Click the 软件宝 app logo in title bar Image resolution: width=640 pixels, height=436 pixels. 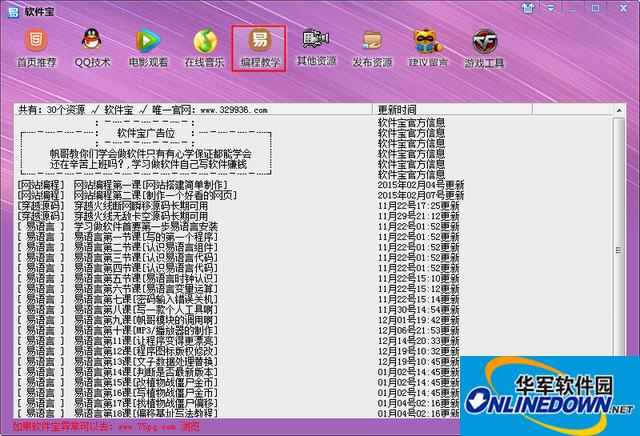pyautogui.click(x=13, y=11)
